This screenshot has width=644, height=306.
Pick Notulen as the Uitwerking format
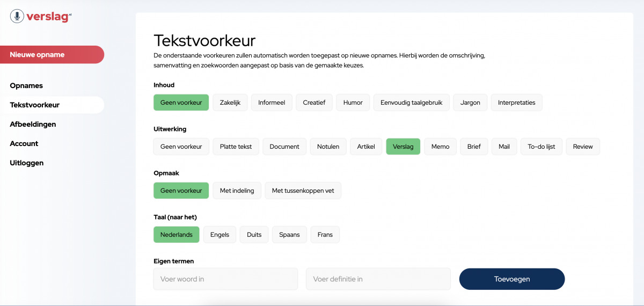(328, 147)
